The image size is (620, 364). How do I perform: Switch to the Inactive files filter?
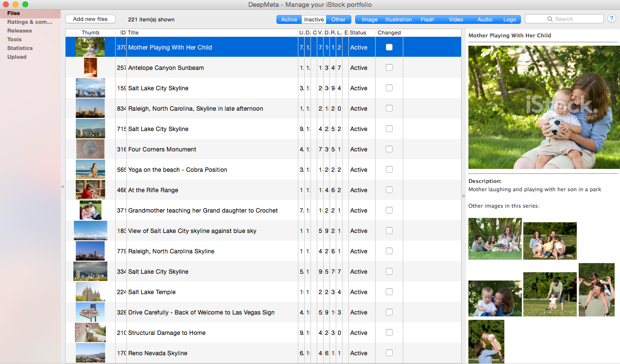[313, 19]
